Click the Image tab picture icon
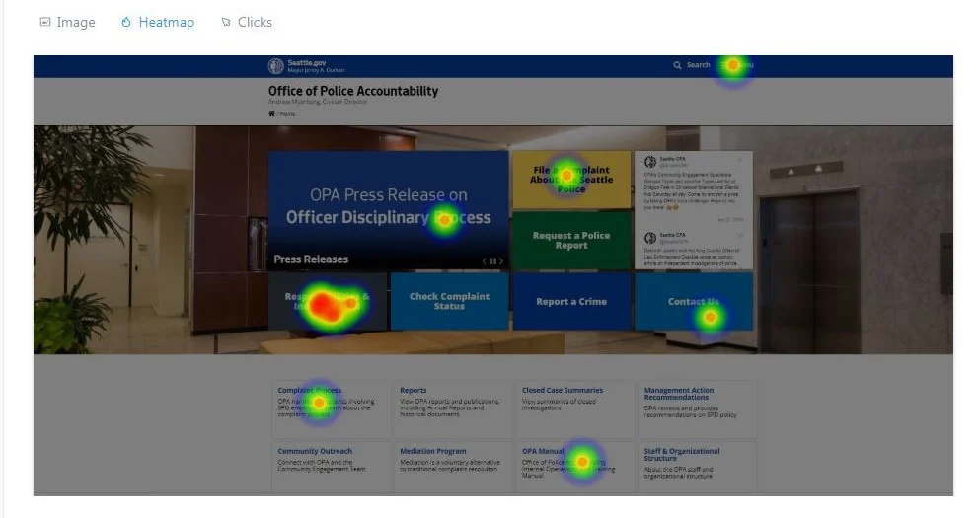This screenshot has height=518, width=980. click(x=45, y=22)
